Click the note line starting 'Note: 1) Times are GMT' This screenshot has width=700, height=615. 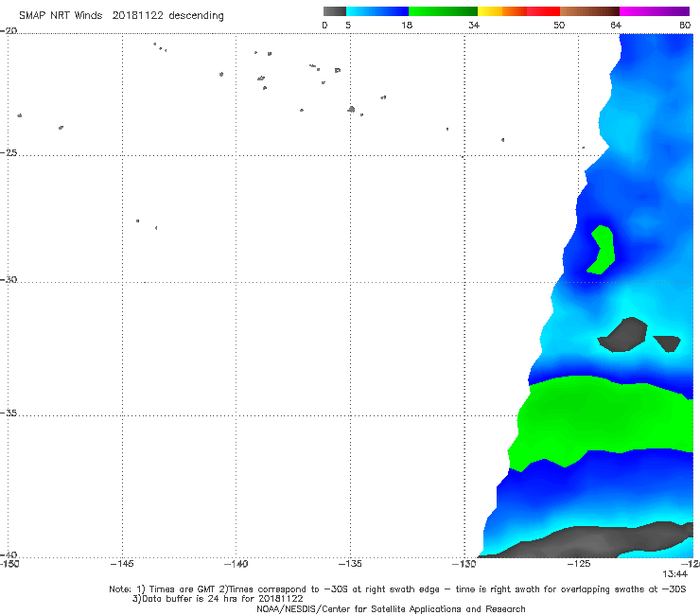point(397,589)
